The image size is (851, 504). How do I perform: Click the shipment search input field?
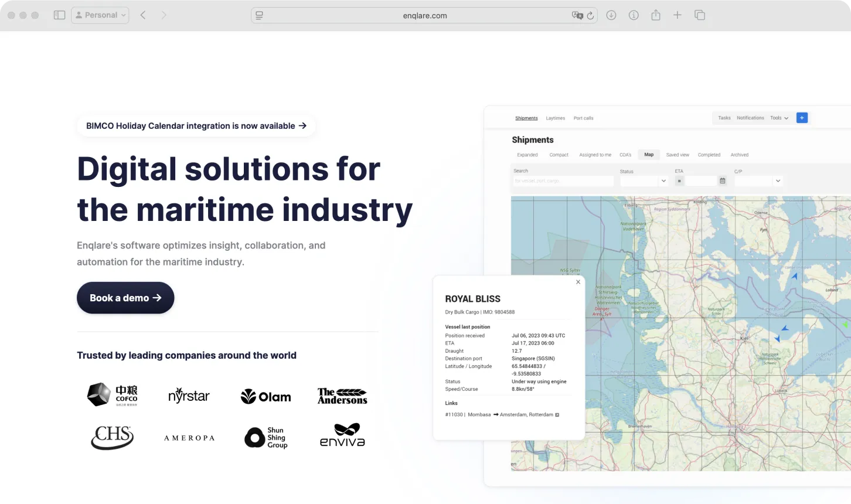563,181
